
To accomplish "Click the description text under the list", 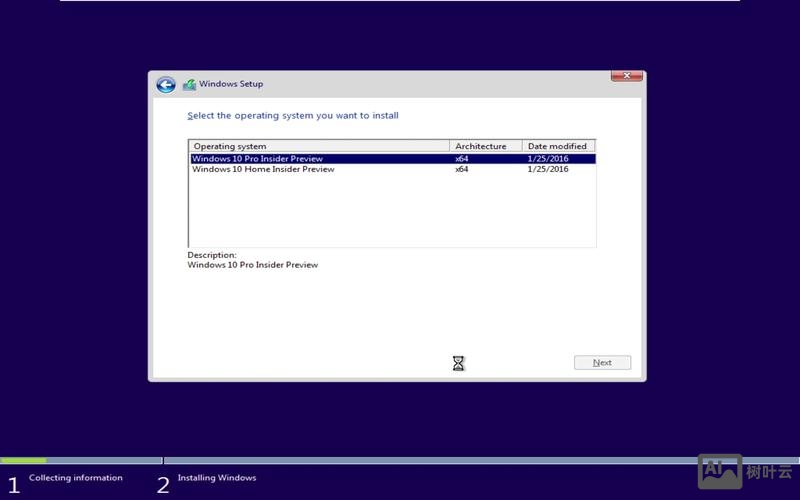I will pyautogui.click(x=252, y=265).
